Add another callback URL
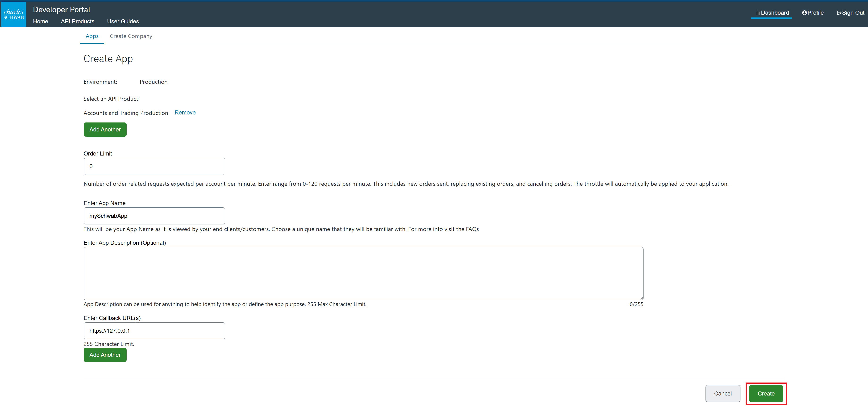Screen dimensions: 868x408 coord(105,355)
